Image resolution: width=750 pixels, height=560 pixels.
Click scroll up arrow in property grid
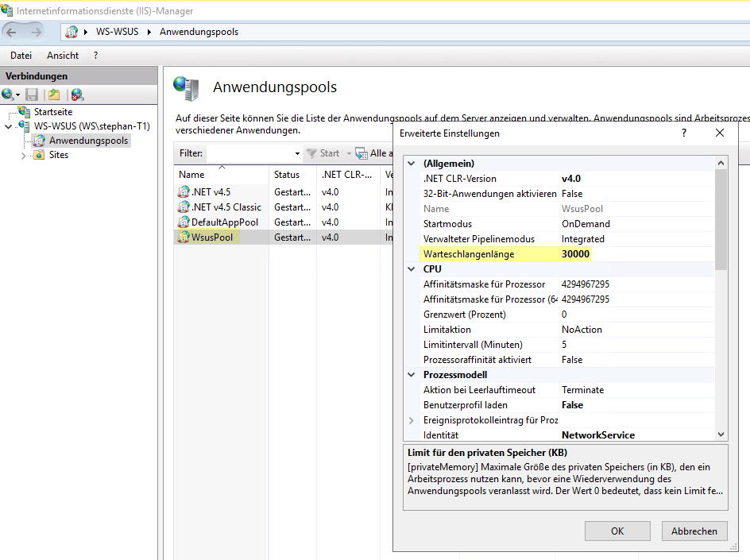click(721, 163)
